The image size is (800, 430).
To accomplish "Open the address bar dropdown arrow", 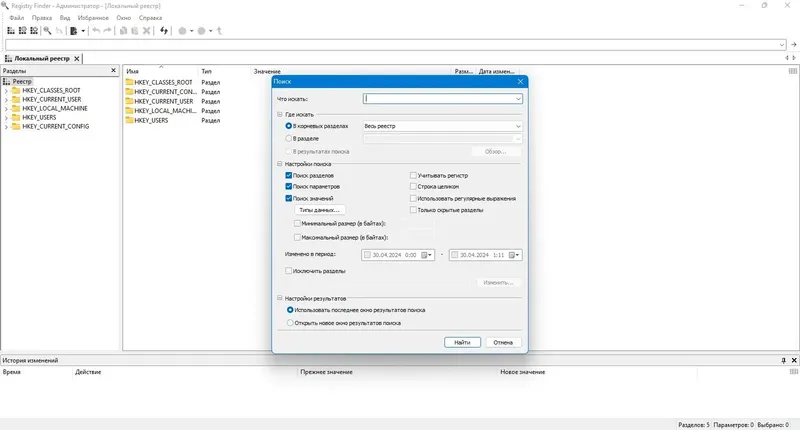I will [x=782, y=45].
